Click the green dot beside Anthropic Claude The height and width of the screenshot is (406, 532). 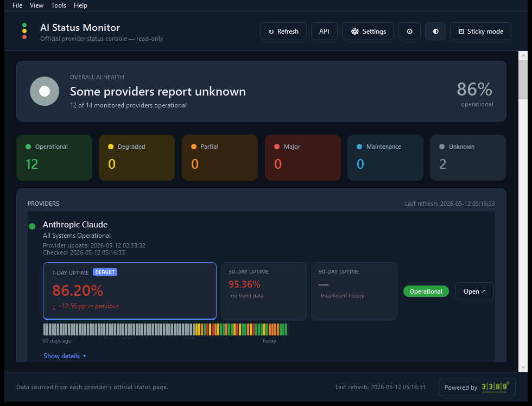coord(32,226)
